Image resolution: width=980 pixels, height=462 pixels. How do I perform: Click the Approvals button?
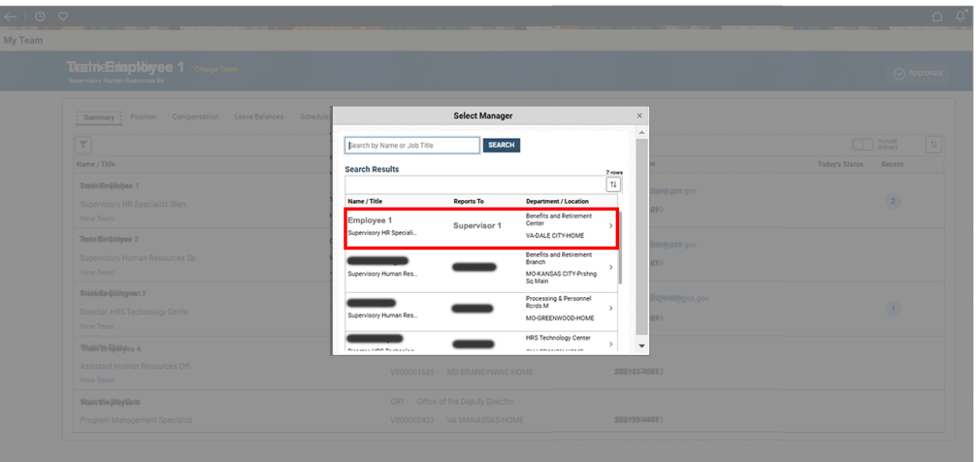tap(917, 73)
